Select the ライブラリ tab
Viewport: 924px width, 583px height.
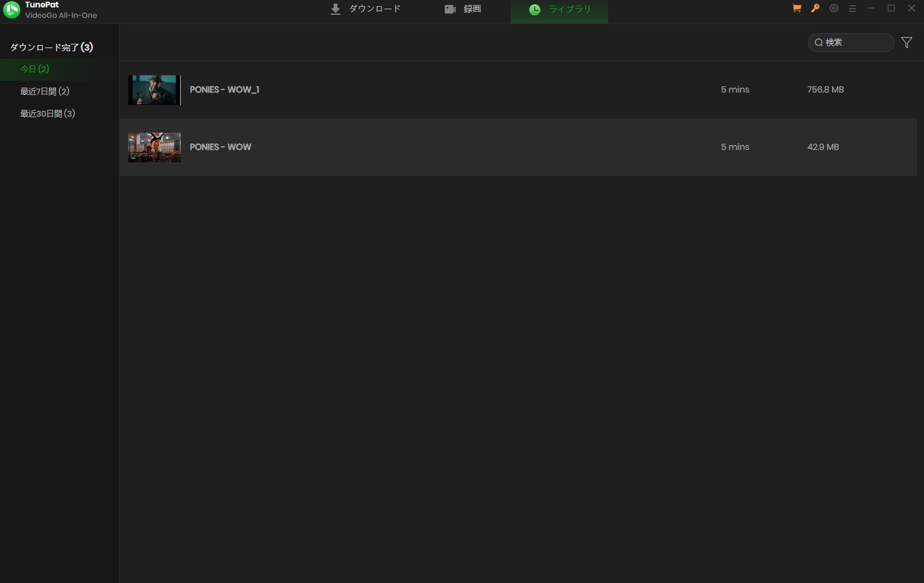point(569,9)
